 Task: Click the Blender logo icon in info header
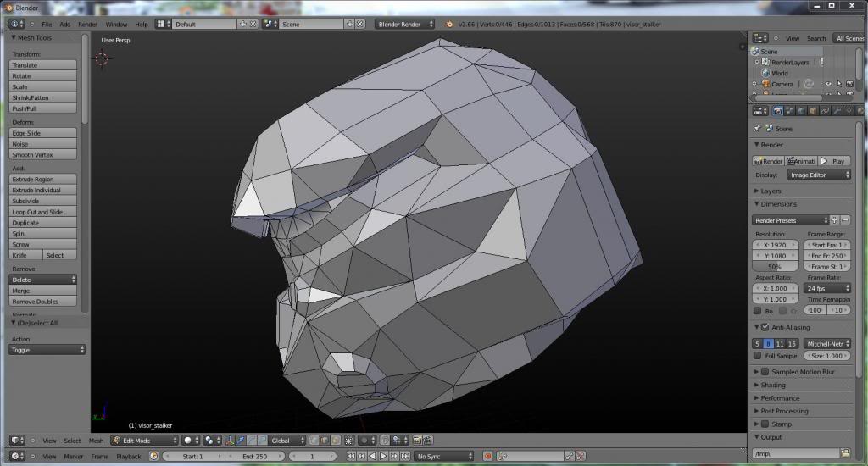click(x=449, y=25)
